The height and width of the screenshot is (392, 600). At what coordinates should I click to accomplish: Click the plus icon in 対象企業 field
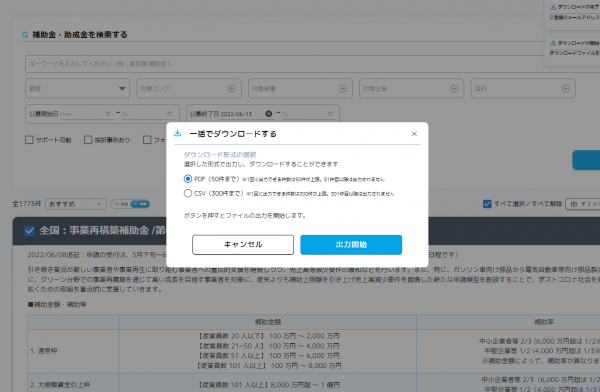(454, 88)
